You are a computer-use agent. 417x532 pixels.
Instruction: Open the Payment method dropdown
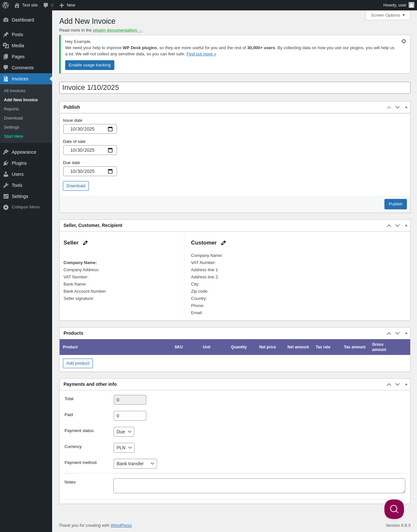tap(135, 464)
